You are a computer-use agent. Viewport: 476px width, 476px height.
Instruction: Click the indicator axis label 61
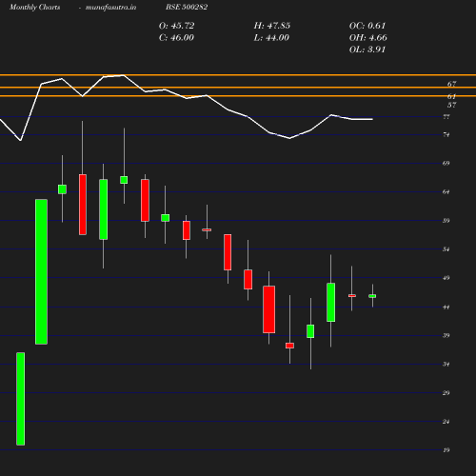tap(451, 96)
